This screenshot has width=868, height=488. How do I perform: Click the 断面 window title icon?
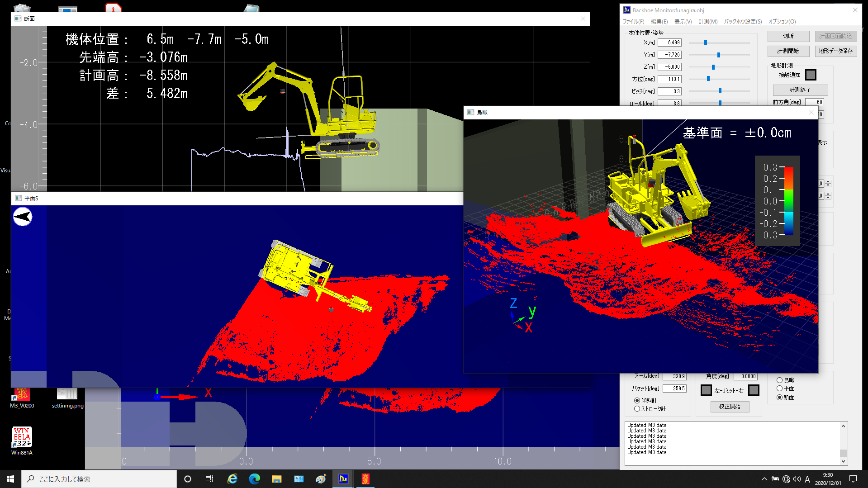18,19
